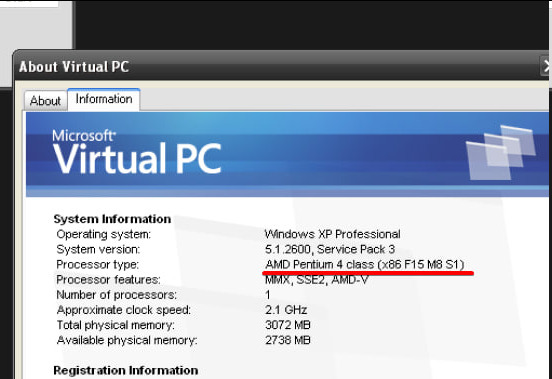
Task: Select the 'Windows XP Professional' value
Action: 332,234
